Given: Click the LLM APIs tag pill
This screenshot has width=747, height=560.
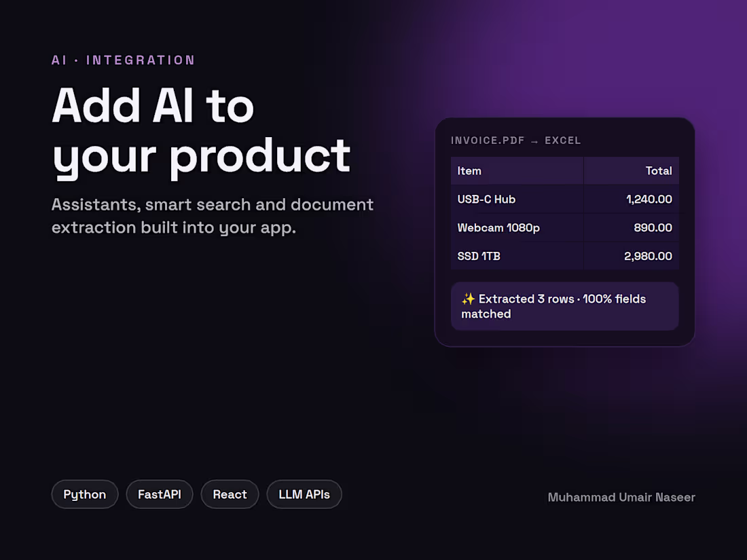Looking at the screenshot, I should (304, 494).
